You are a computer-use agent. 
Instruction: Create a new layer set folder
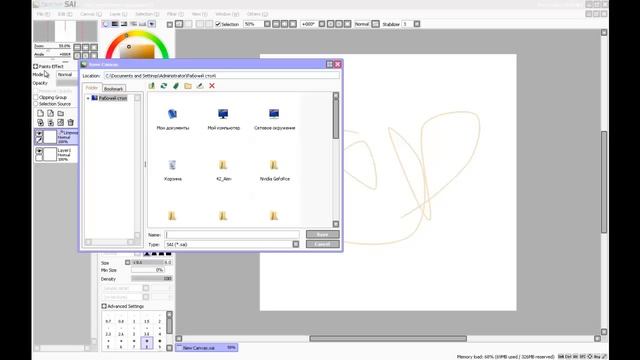[x=60, y=113]
